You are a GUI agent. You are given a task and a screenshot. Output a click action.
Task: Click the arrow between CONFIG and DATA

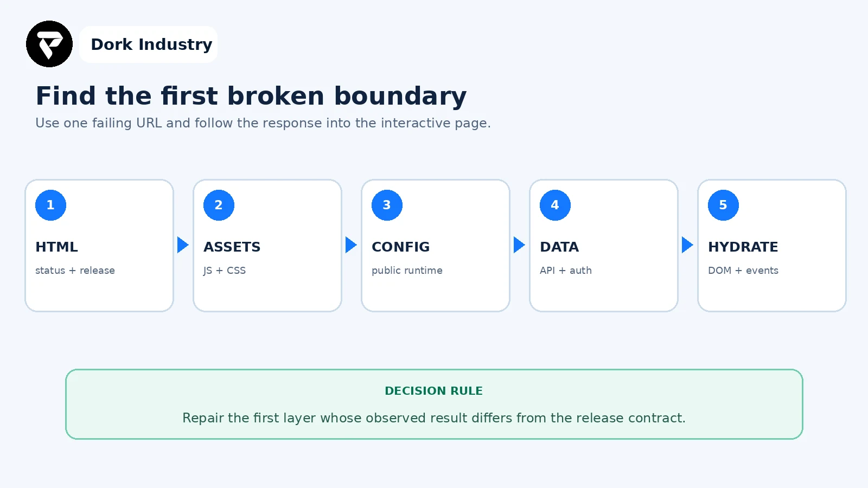519,245
